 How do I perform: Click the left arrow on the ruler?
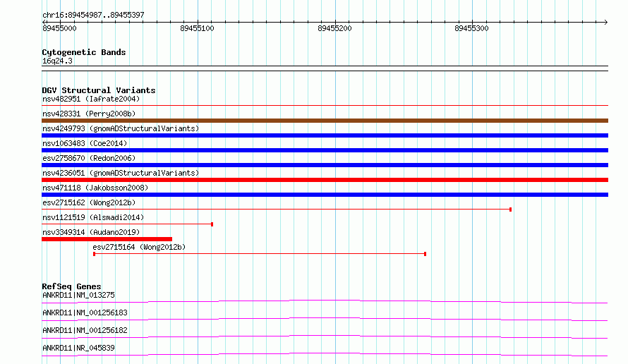[x=44, y=23]
